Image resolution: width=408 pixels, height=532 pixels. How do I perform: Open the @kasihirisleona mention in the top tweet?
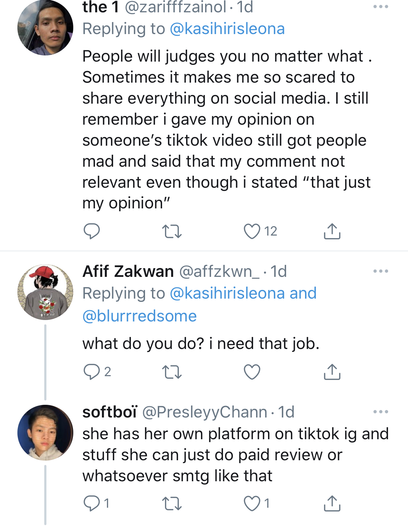[x=227, y=29]
